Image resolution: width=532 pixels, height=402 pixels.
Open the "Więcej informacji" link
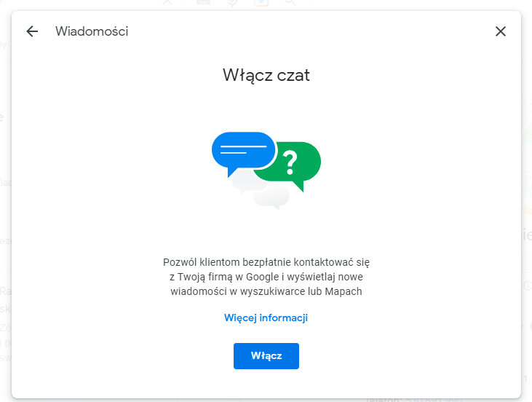pyautogui.click(x=266, y=318)
